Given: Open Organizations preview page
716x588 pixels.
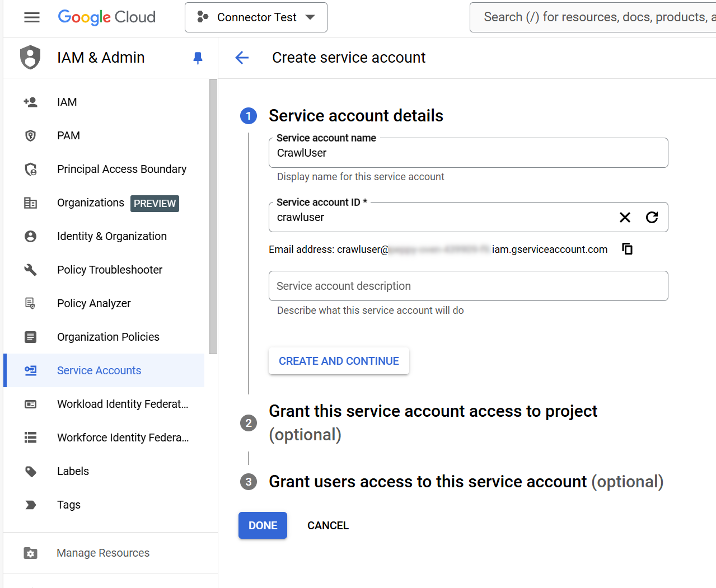Looking at the screenshot, I should coord(104,203).
